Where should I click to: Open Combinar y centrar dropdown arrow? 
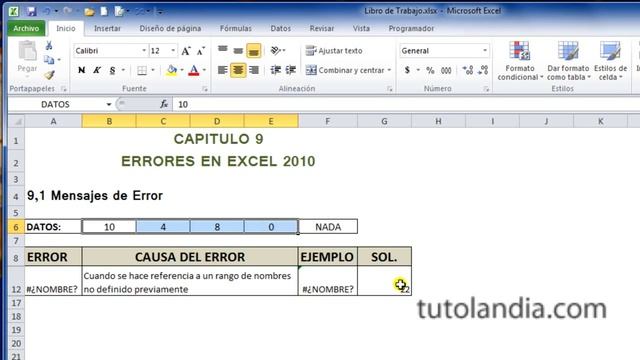click(389, 70)
